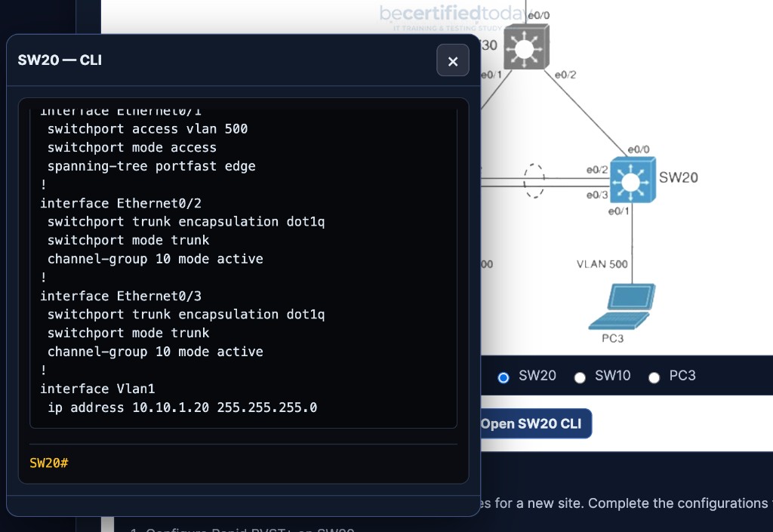Select the PC3 device radio button
The width and height of the screenshot is (773, 532).
click(x=654, y=377)
